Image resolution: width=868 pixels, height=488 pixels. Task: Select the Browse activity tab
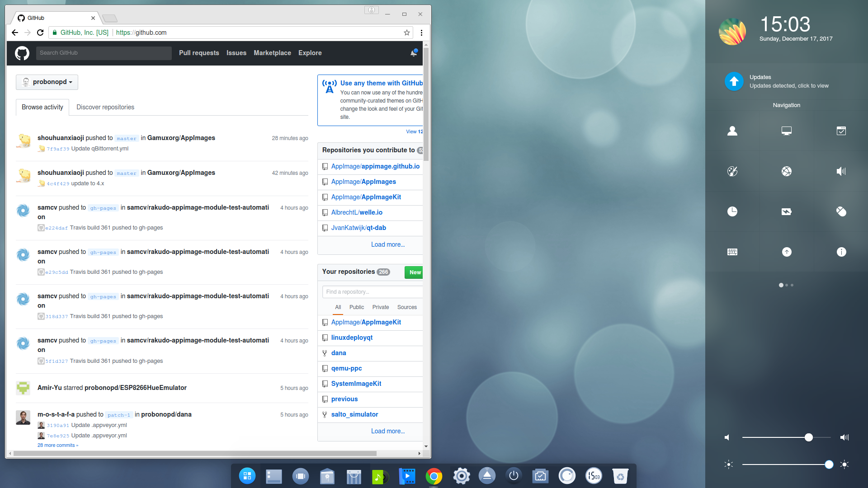click(42, 107)
